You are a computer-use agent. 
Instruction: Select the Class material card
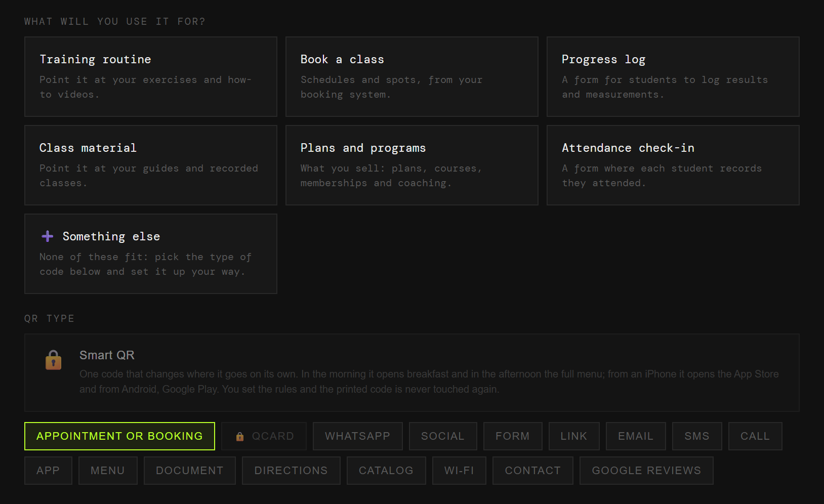click(151, 165)
